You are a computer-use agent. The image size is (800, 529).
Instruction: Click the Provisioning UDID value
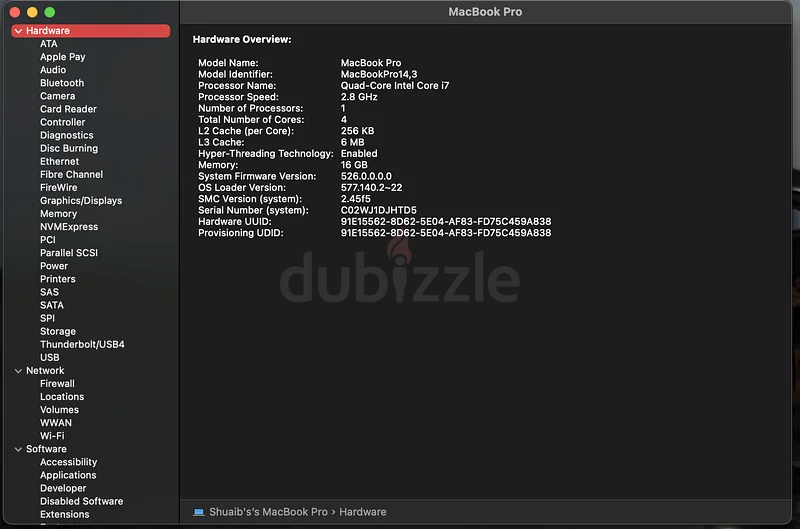(446, 233)
